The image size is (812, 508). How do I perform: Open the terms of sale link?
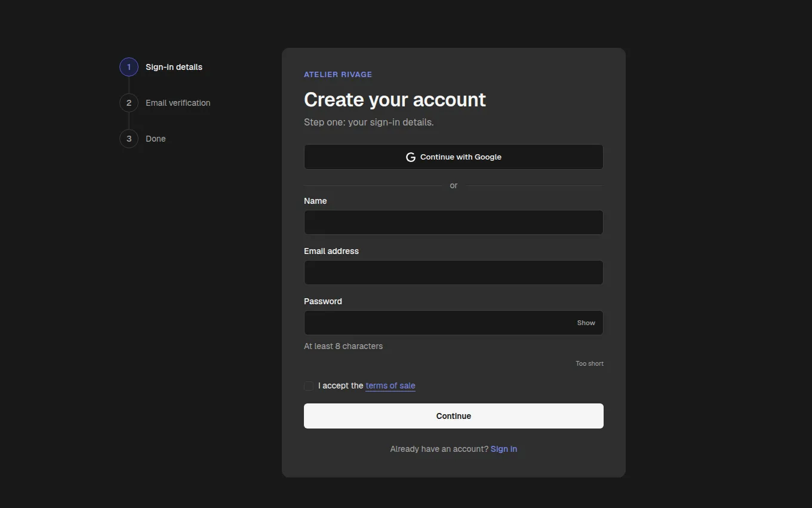[390, 385]
